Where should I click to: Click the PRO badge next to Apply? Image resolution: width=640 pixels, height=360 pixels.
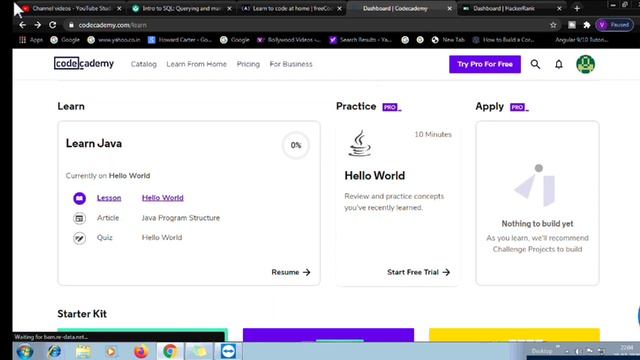point(519,107)
